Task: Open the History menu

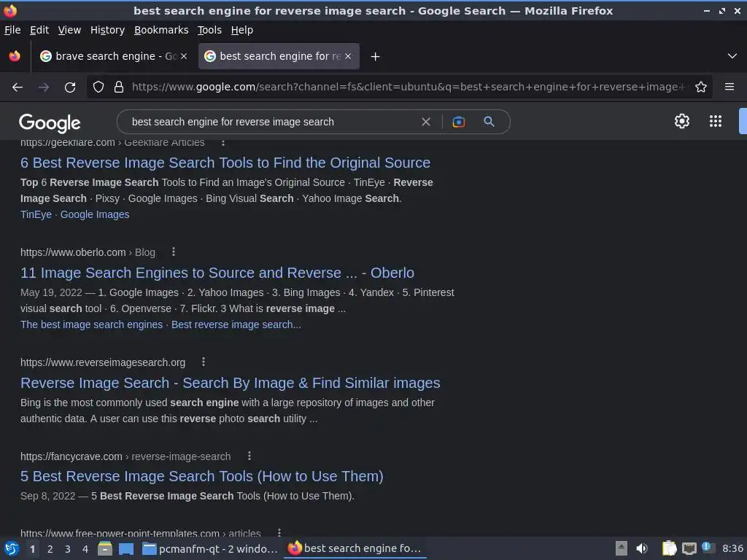Action: point(108,30)
